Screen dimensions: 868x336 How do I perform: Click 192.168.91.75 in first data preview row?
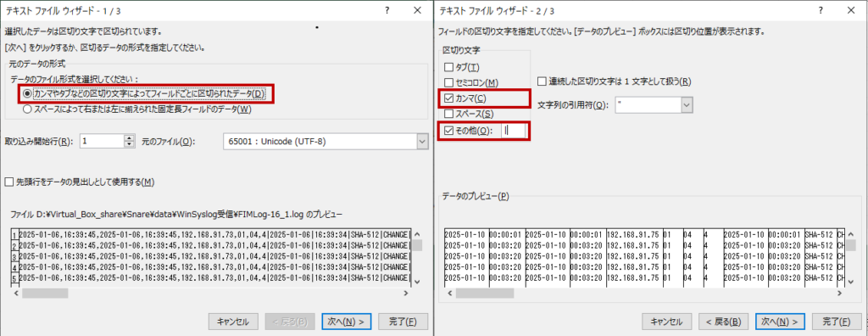pos(633,234)
